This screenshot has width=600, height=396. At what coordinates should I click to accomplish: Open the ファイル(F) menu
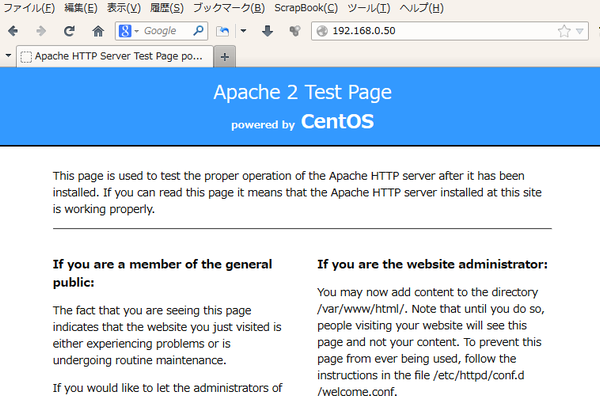pyautogui.click(x=29, y=8)
